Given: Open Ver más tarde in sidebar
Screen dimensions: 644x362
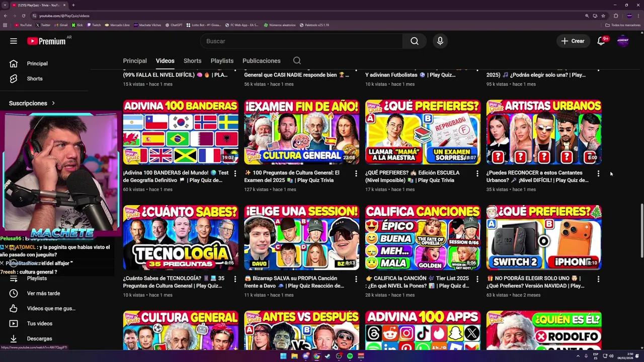Looking at the screenshot, I should pos(44,293).
